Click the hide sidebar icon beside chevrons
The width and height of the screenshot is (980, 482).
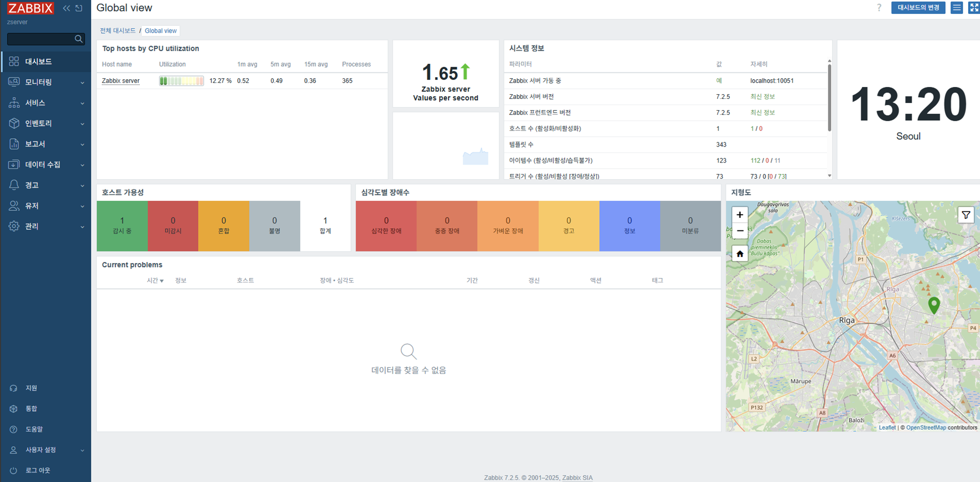tap(79, 8)
